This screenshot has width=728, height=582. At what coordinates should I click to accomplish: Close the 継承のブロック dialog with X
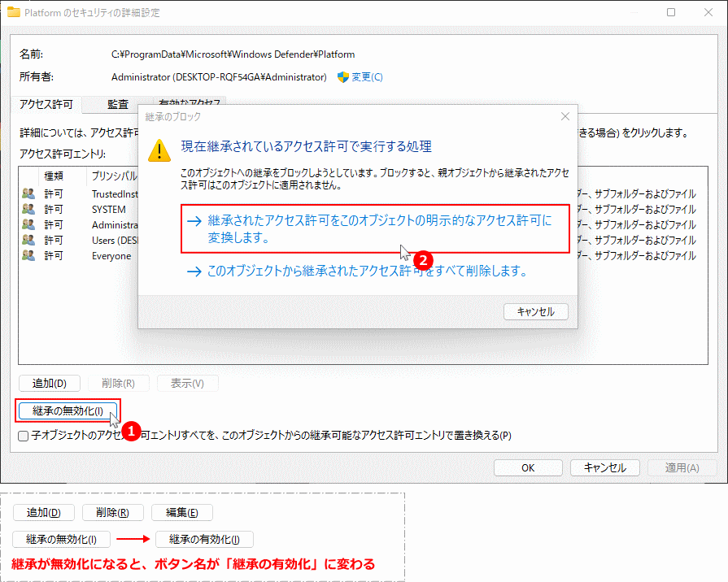pos(565,116)
